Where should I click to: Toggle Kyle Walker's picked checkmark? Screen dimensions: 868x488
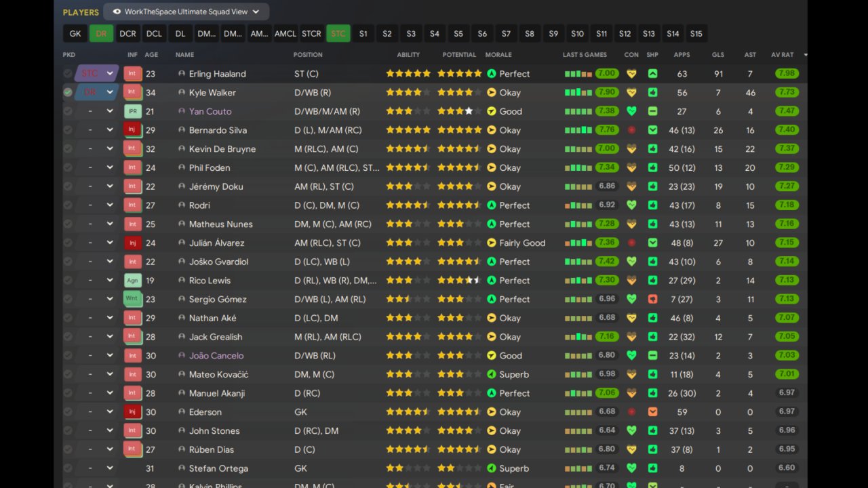click(x=68, y=92)
